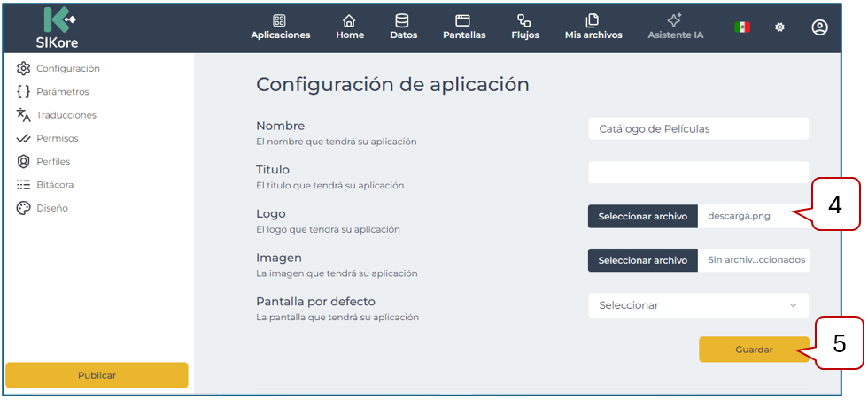This screenshot has height=400, width=868.
Task: Open the Aplicaciones grid icon
Action: (x=280, y=20)
